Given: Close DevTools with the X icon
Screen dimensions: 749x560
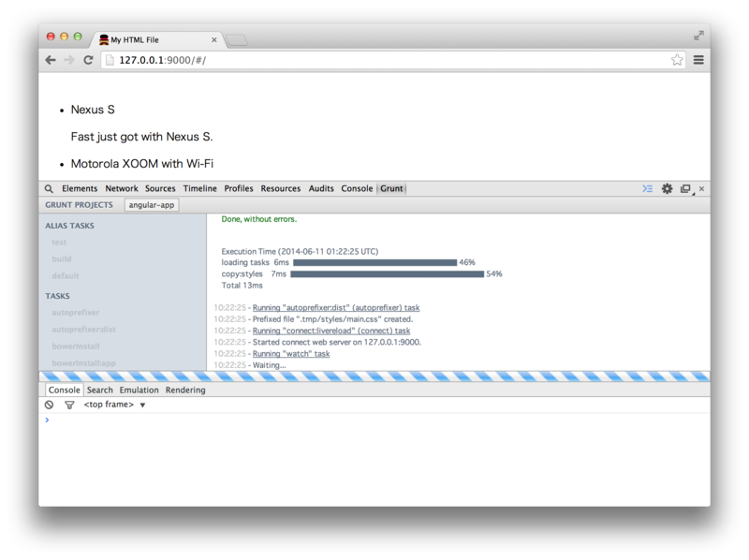Looking at the screenshot, I should coord(701,189).
